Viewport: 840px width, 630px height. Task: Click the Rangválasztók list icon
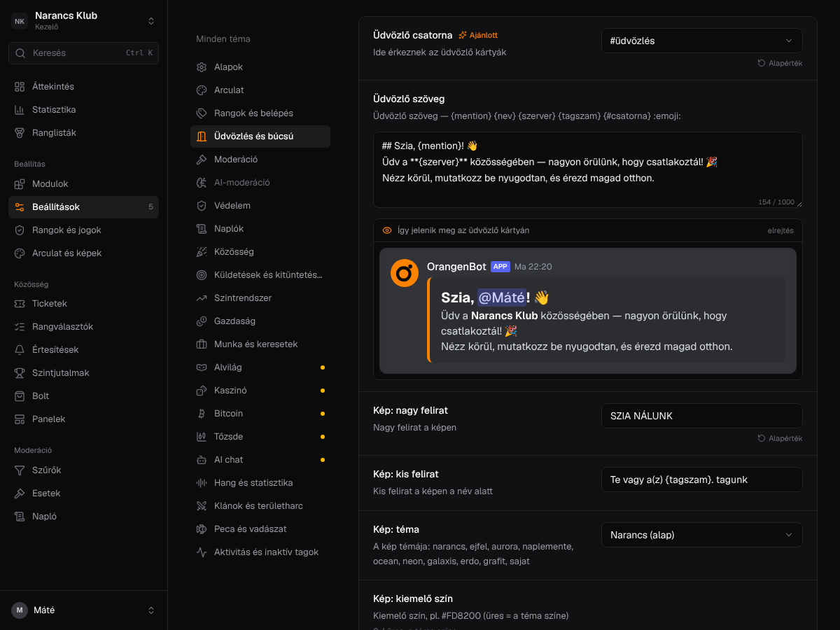pyautogui.click(x=20, y=327)
